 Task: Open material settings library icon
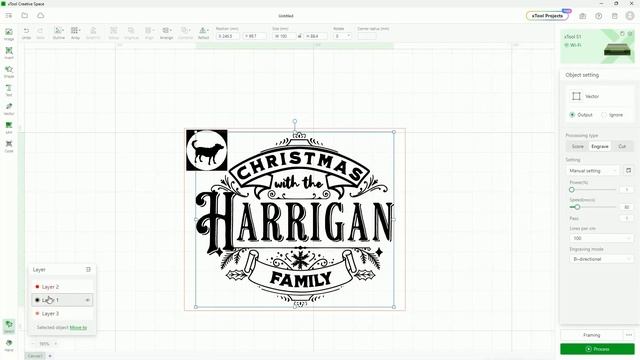coord(628,170)
